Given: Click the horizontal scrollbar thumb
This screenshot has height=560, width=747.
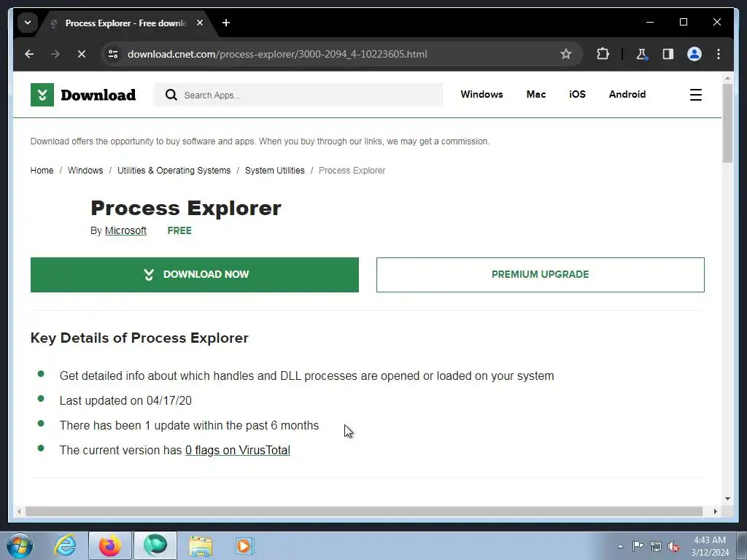Looking at the screenshot, I should pos(364,511).
